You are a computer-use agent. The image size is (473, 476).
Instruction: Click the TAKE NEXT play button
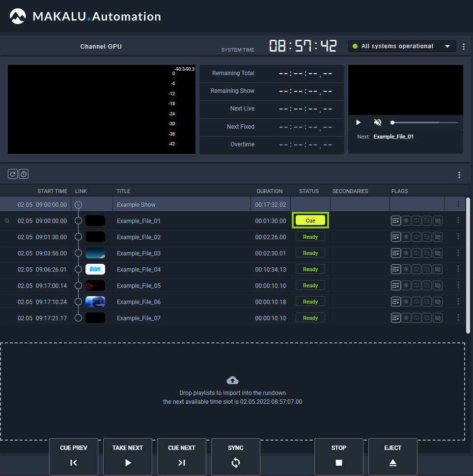(128, 456)
